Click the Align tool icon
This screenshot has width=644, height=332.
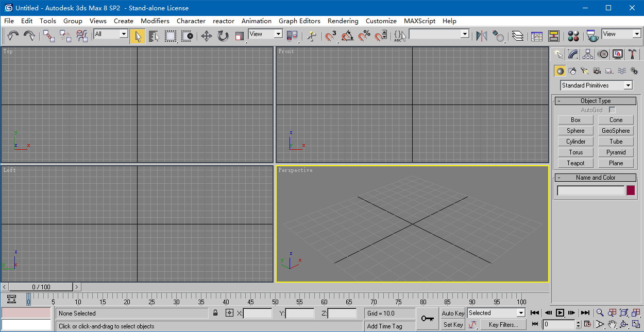[498, 36]
